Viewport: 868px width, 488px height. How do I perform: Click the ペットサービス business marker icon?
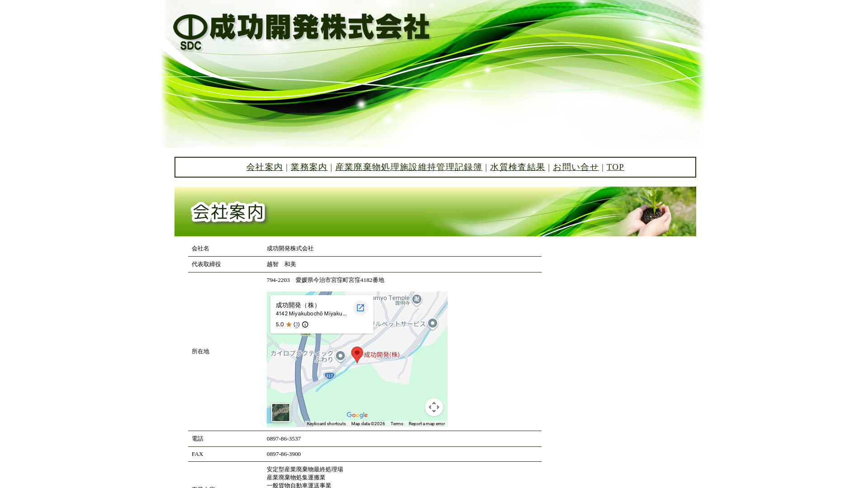(x=433, y=323)
